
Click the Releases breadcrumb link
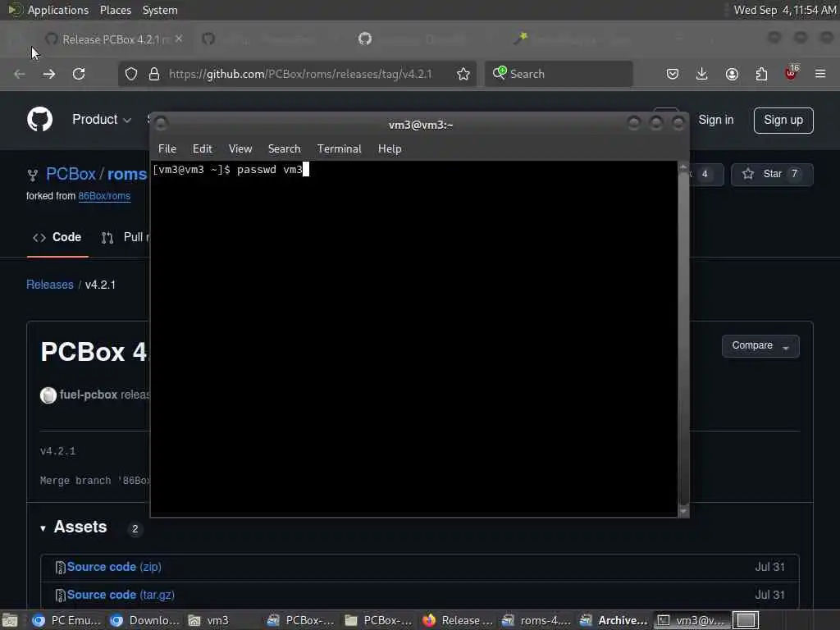(x=50, y=285)
